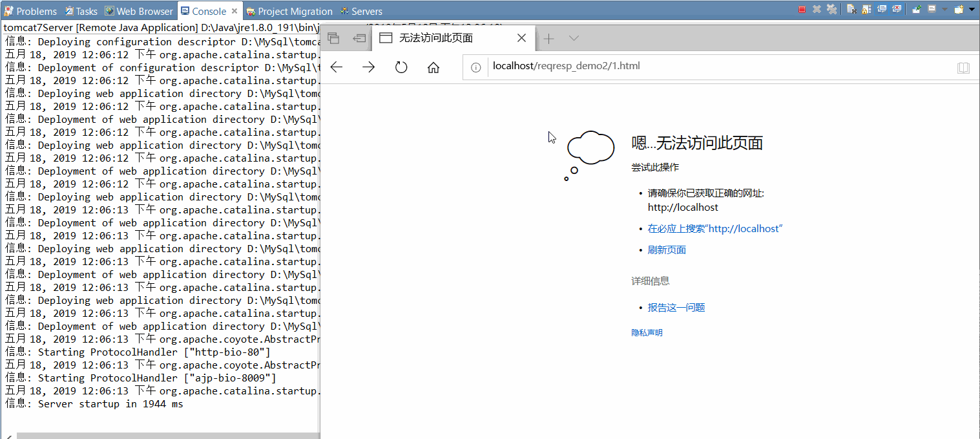
Task: Click the Edge forward navigation arrow
Action: pos(368,66)
